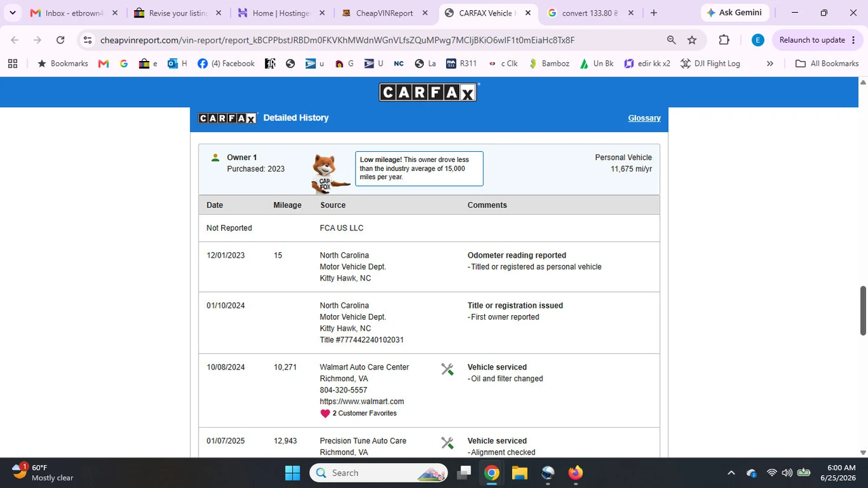Switch to the Inbox Gmail tab
This screenshot has width=868, height=488.
point(73,13)
